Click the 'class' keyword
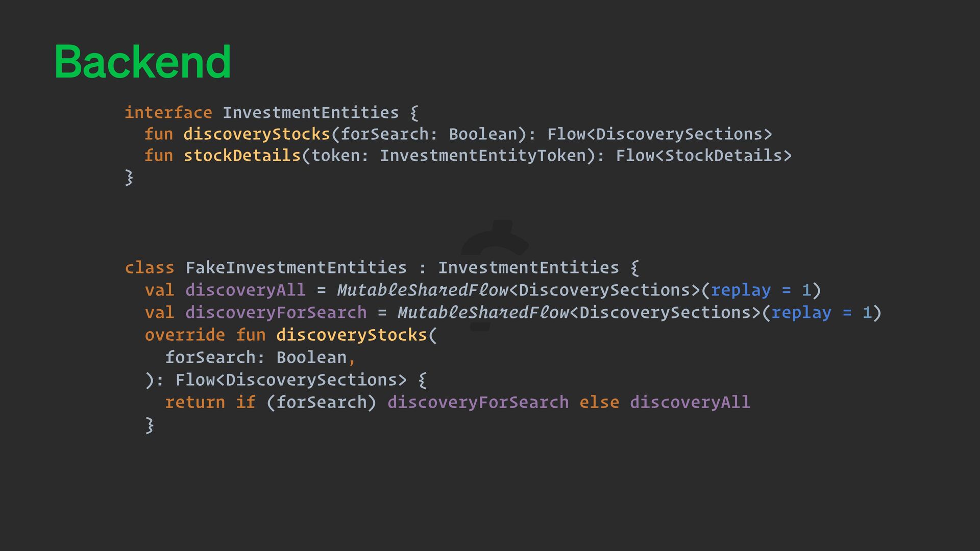 click(x=149, y=268)
